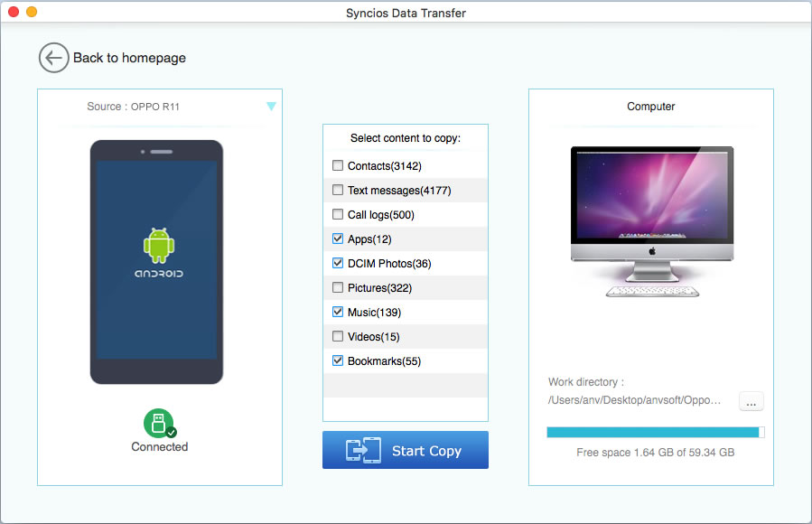Click the Source : OPPO R11 label

133,107
